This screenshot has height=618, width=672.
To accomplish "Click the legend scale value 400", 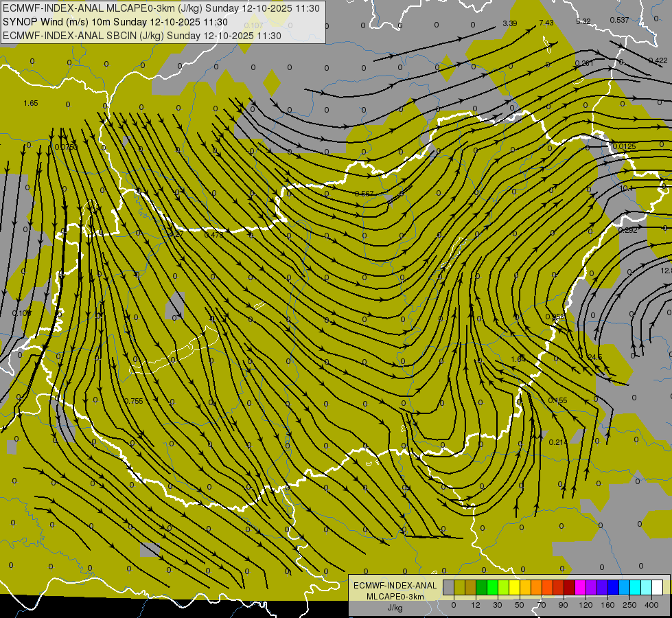I will (x=652, y=605).
